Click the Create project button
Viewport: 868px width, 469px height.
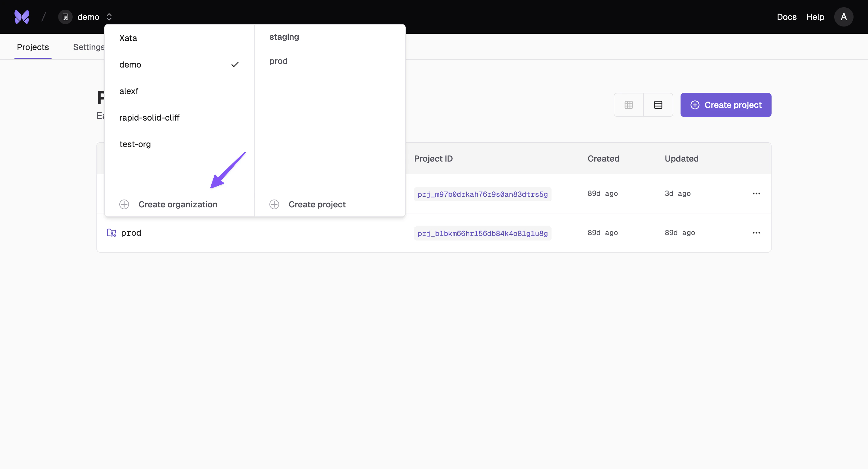(726, 105)
